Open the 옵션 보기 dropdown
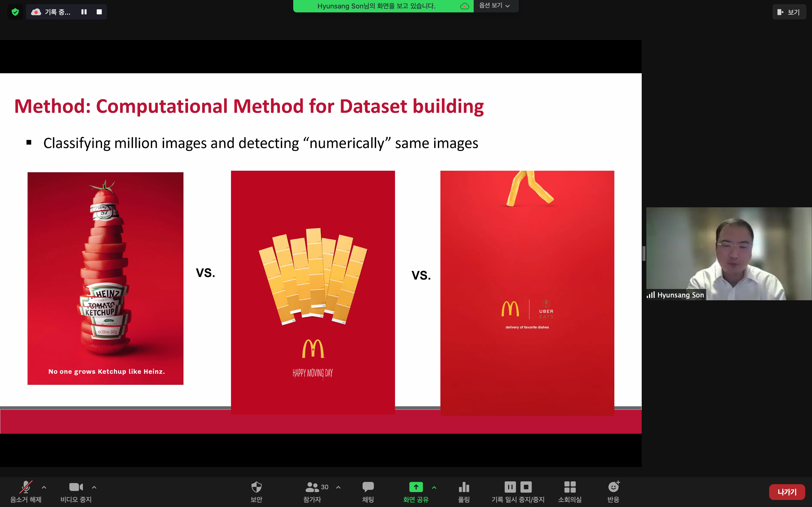The image size is (812, 507). click(x=495, y=6)
